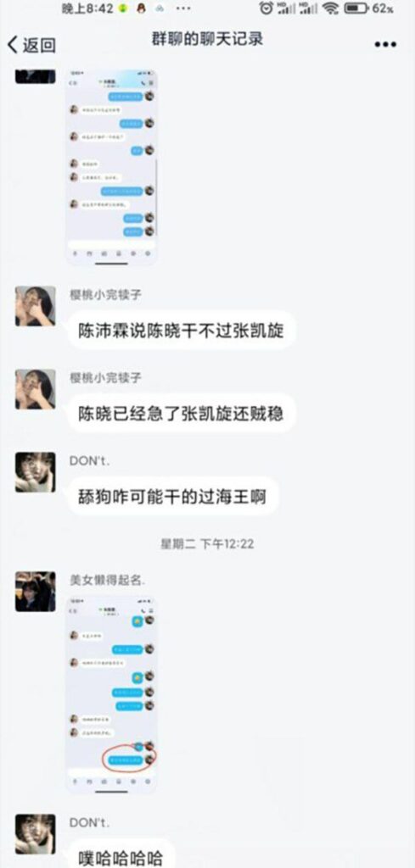Screen dimensions: 415x868
Task: Tap the Wi-Fi icon in status bar
Action: [331, 8]
